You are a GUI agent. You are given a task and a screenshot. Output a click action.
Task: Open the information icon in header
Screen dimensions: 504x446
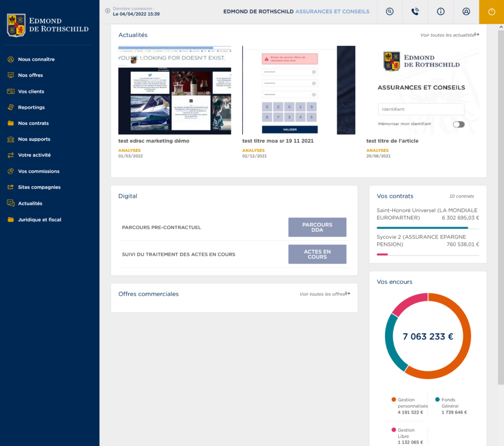[x=441, y=12]
